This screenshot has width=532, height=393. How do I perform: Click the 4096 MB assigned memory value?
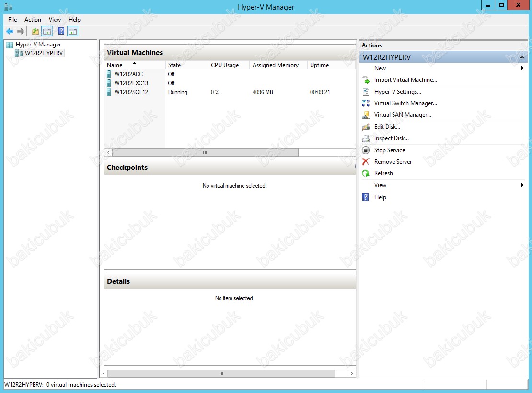(x=263, y=92)
